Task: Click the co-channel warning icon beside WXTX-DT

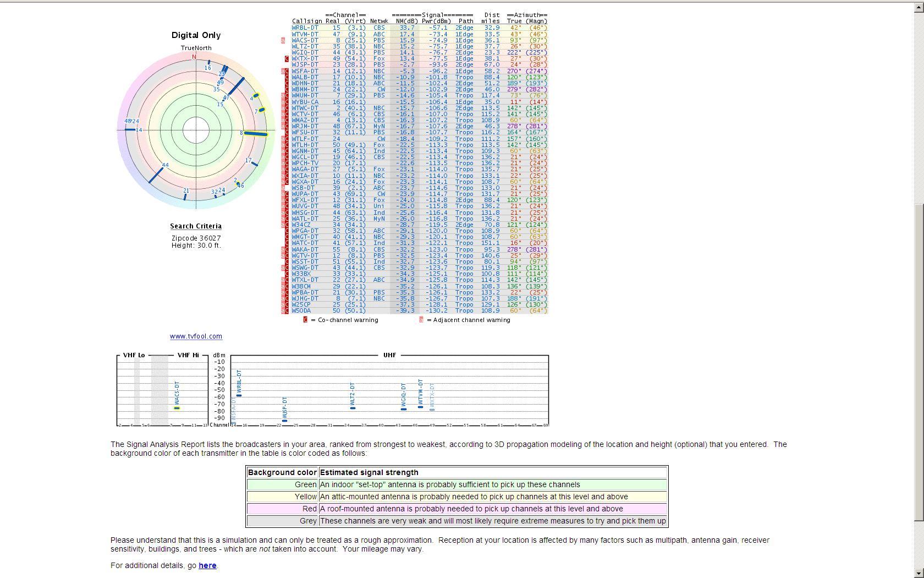Action: point(287,59)
